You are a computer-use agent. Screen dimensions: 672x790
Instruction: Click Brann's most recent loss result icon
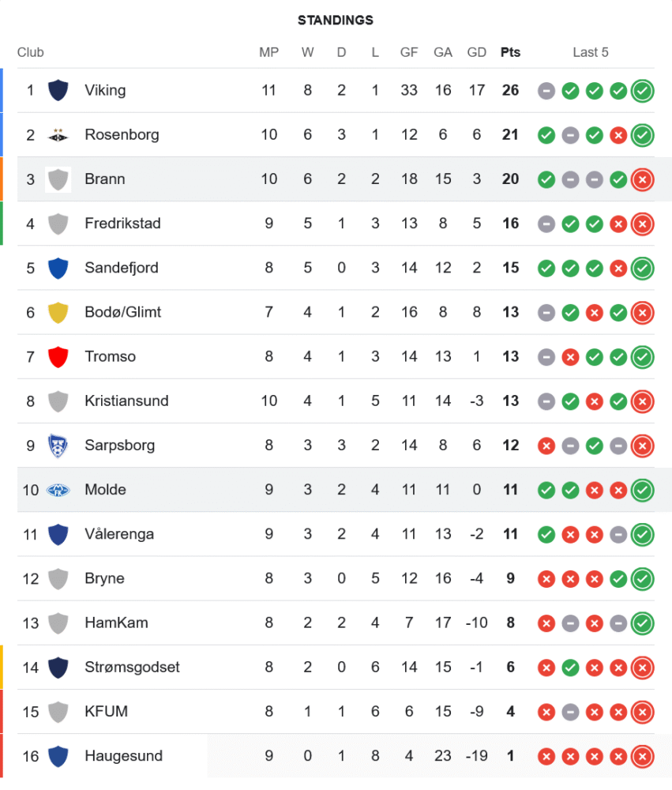coord(642,179)
